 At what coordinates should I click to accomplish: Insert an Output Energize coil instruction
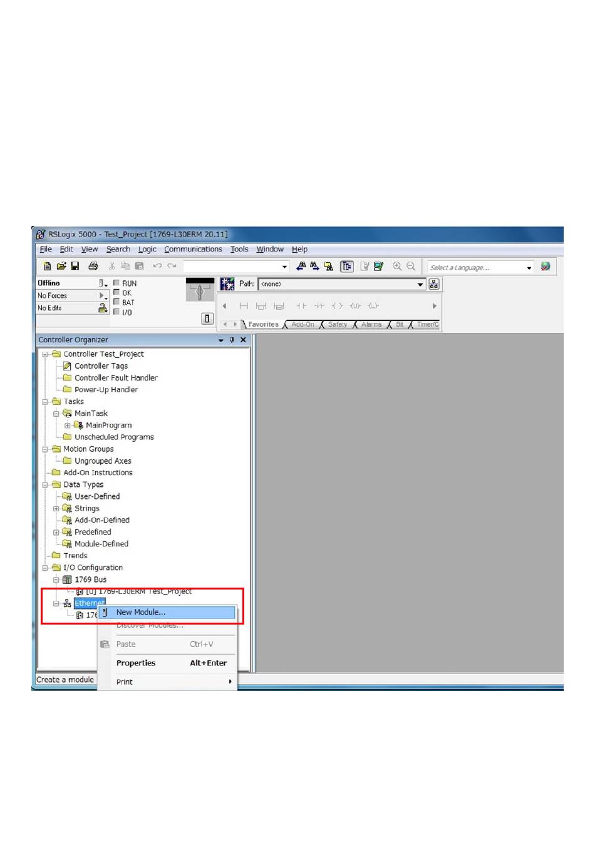[x=337, y=306]
